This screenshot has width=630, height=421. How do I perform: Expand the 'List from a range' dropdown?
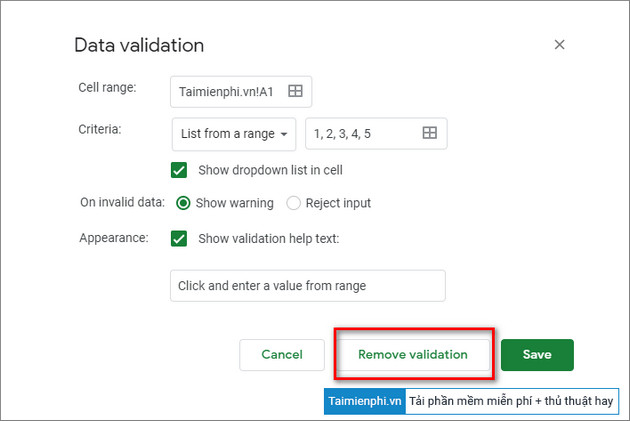coord(234,133)
